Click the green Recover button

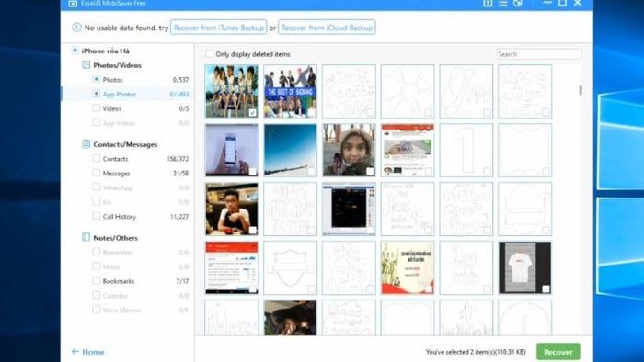558,352
